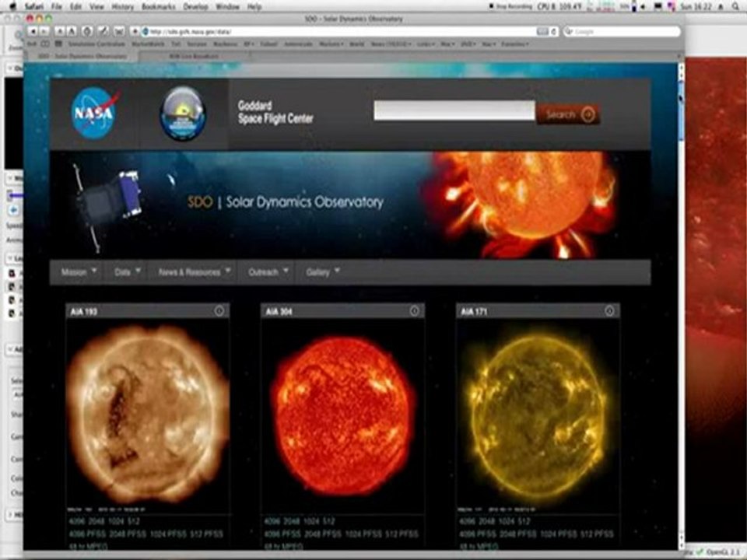Screen dimensions: 747x560
Task: Expand the Mission navigation dropdown
Action: point(78,272)
